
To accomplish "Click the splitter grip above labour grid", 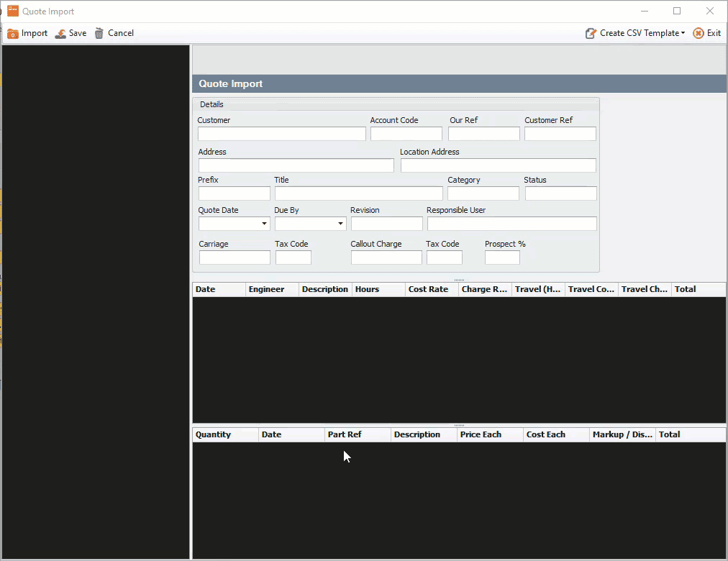I will [459, 280].
